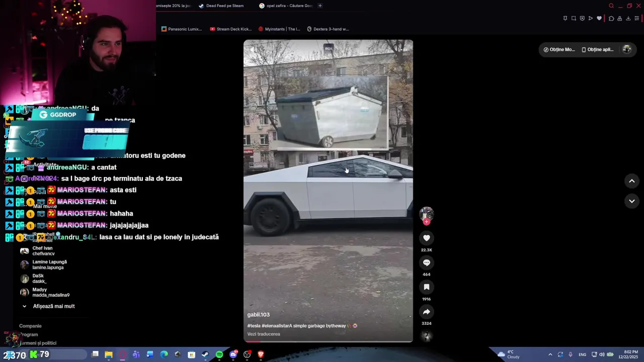Go to next video with down chevron
The image size is (644, 362).
(632, 201)
